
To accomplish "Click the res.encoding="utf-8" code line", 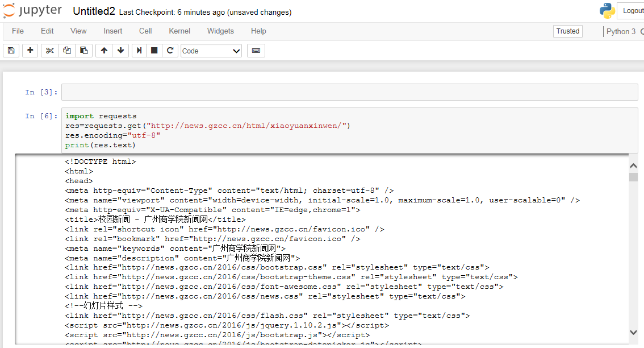I will (x=112, y=135).
